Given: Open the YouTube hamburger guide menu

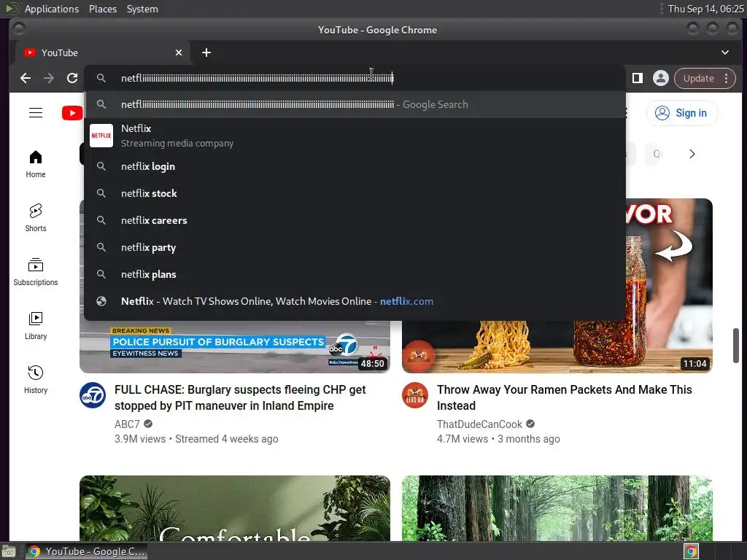Looking at the screenshot, I should click(36, 113).
